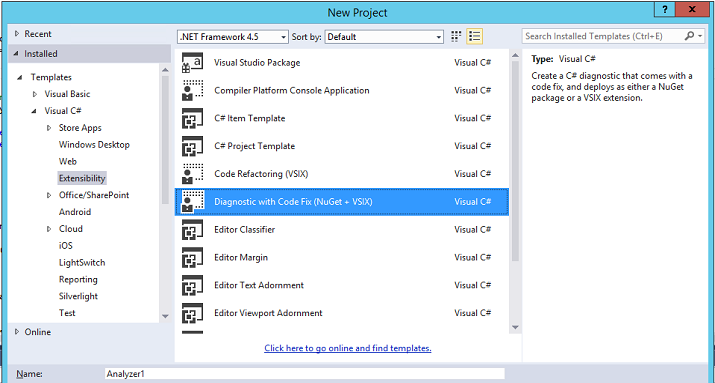Click the Name field containing Analyzer1
The height and width of the screenshot is (383, 715).
tap(305, 374)
